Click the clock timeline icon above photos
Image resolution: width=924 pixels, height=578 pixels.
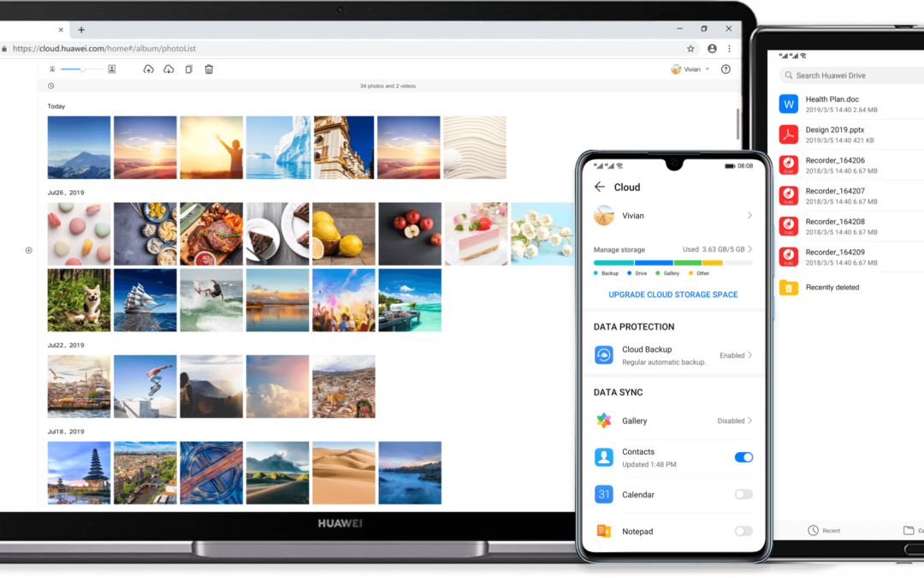(51, 86)
